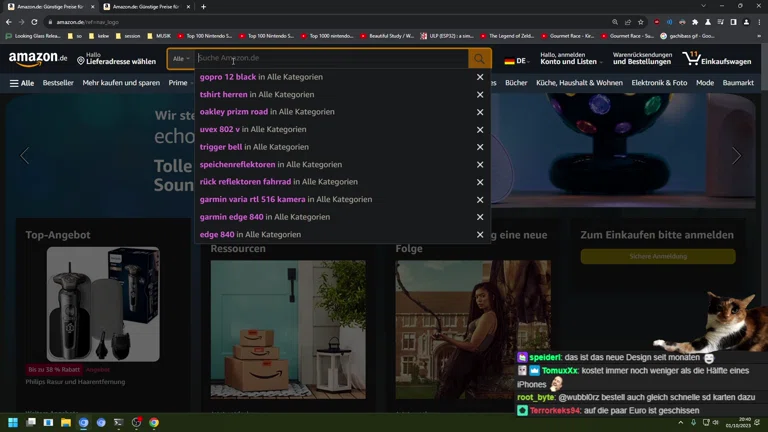
Task: Close the first Amazon.de tab
Action: [93, 7]
